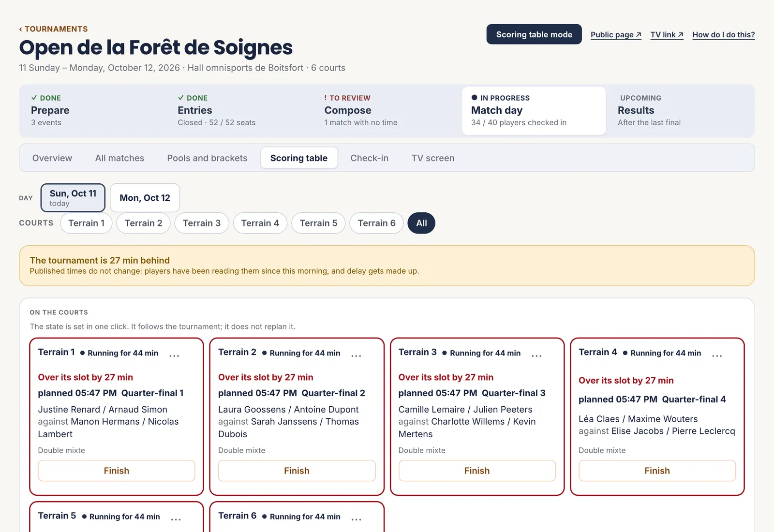
Task: Go back to Tournaments list
Action: coord(53,29)
